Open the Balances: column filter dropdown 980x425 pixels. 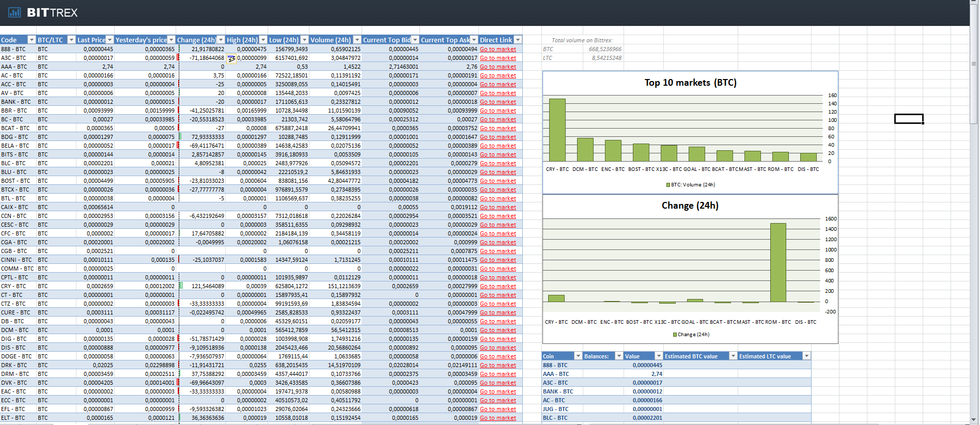619,356
